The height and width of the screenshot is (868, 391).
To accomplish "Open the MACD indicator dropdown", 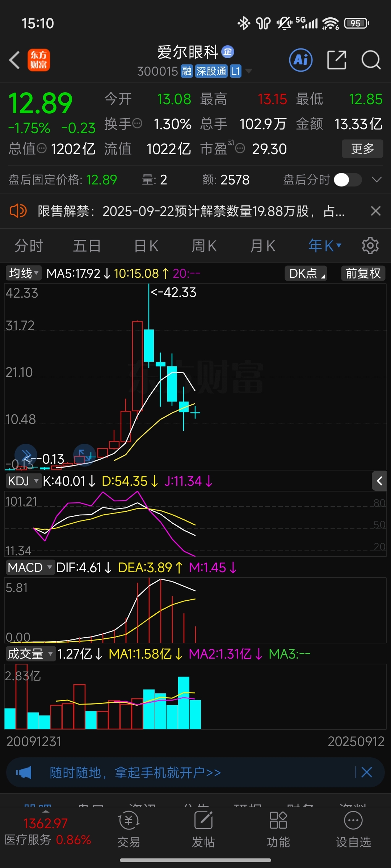I will point(30,567).
